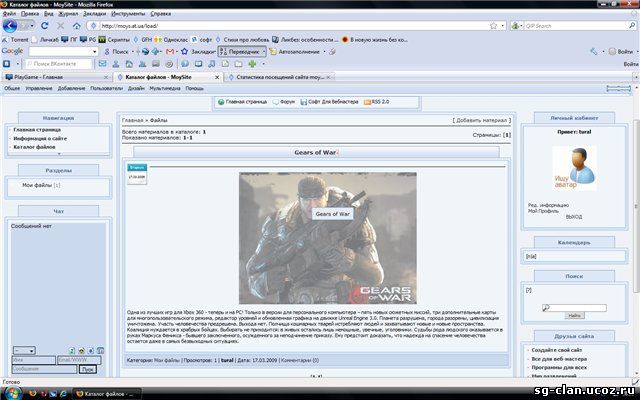Open the Google search box dropdown arrow
The width and height of the screenshot is (640, 400).
tap(95, 52)
